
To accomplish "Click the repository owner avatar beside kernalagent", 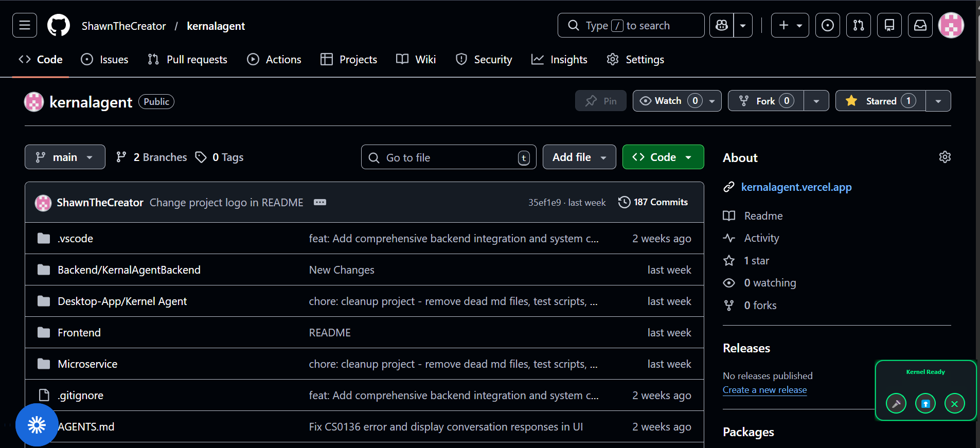I will click(34, 102).
